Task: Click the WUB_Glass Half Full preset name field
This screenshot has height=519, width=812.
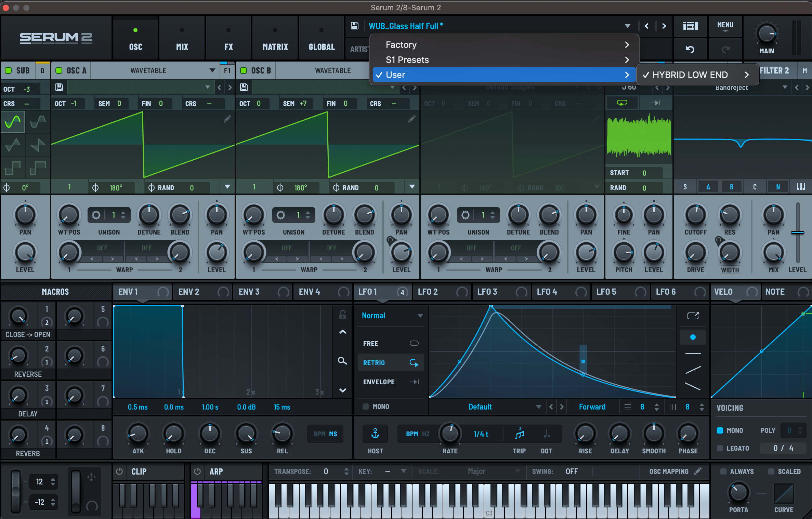Action: click(406, 26)
